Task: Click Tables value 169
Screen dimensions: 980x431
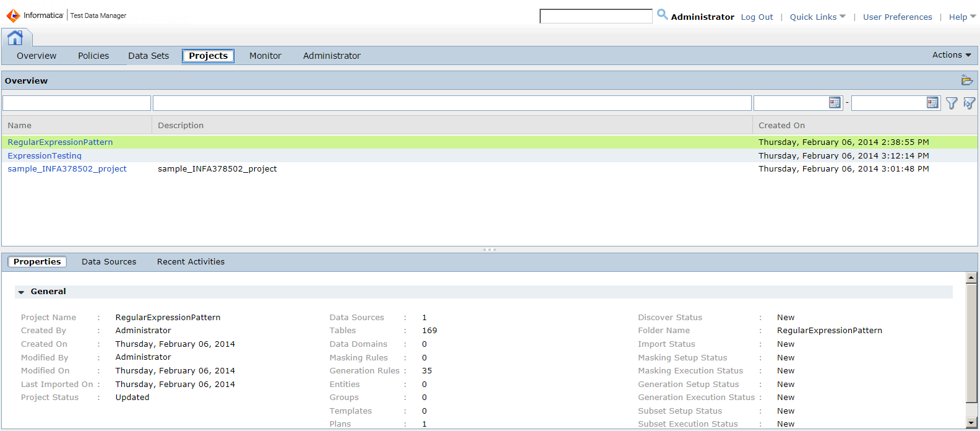Action: click(429, 331)
